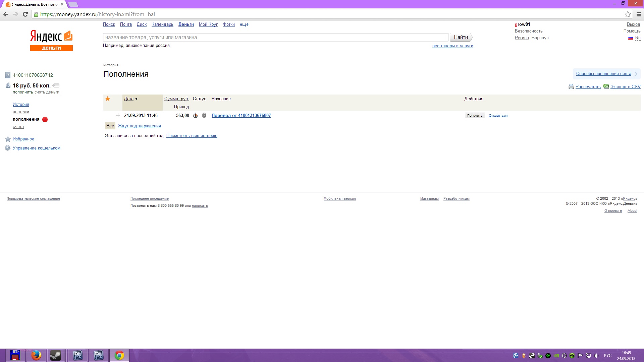Click the gear icon for Управление кошельком
Viewport: 644px width, 362px height.
click(8, 148)
